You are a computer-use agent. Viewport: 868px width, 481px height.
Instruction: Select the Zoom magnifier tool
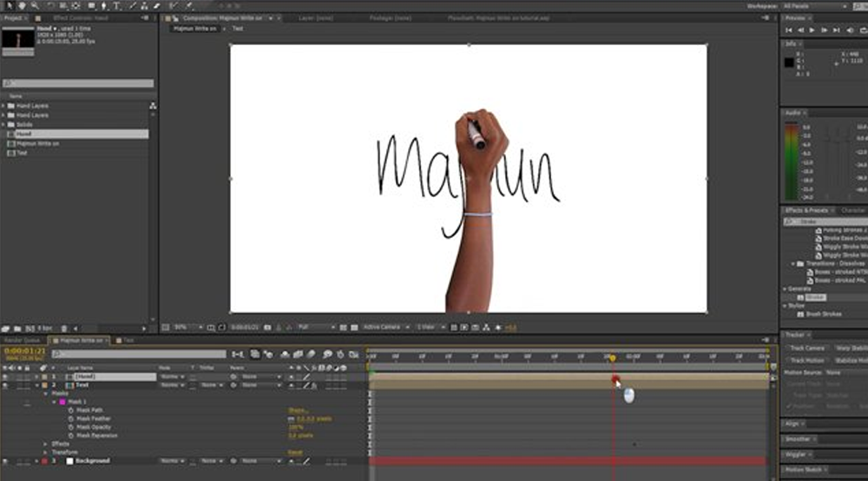click(33, 5)
